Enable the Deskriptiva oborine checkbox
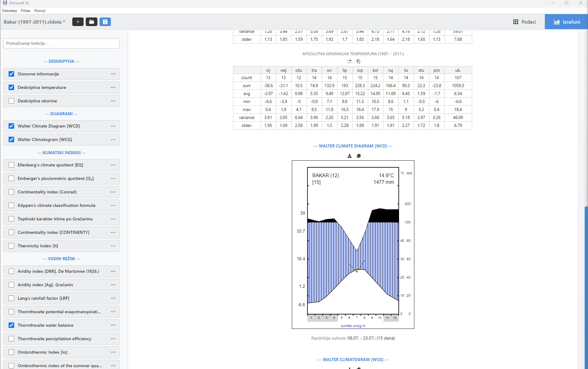588x369 pixels. tap(11, 101)
